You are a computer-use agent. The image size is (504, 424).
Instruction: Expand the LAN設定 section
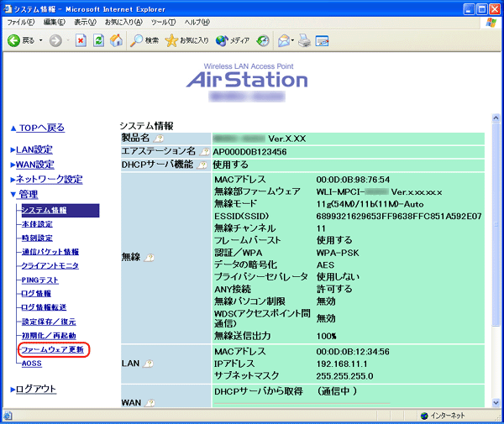pos(34,149)
